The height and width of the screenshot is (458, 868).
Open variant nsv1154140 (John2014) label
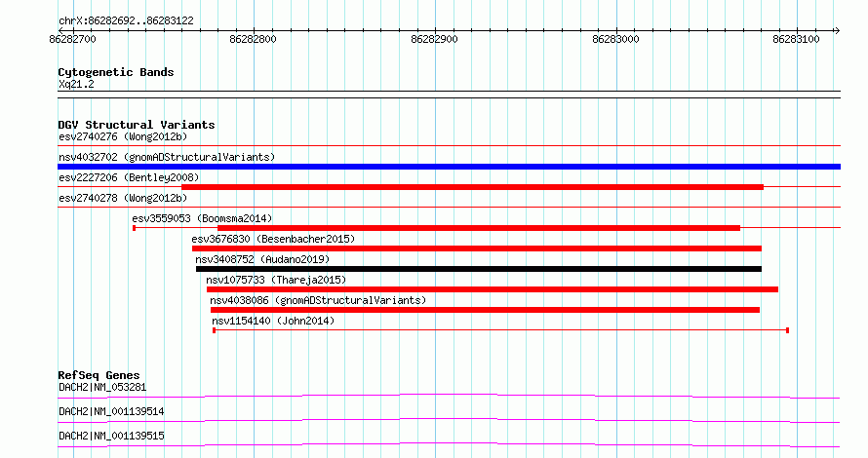[273, 321]
